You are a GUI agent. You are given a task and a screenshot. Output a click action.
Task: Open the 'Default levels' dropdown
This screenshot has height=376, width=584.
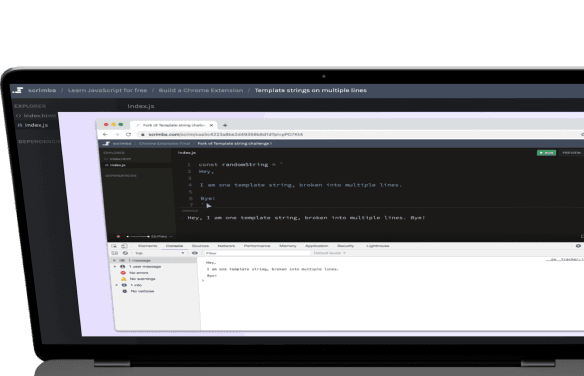click(x=330, y=253)
